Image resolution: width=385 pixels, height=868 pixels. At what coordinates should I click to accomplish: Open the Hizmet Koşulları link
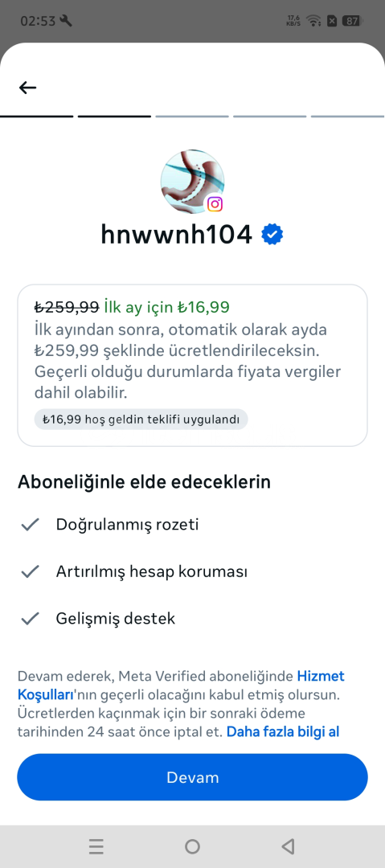click(x=181, y=685)
